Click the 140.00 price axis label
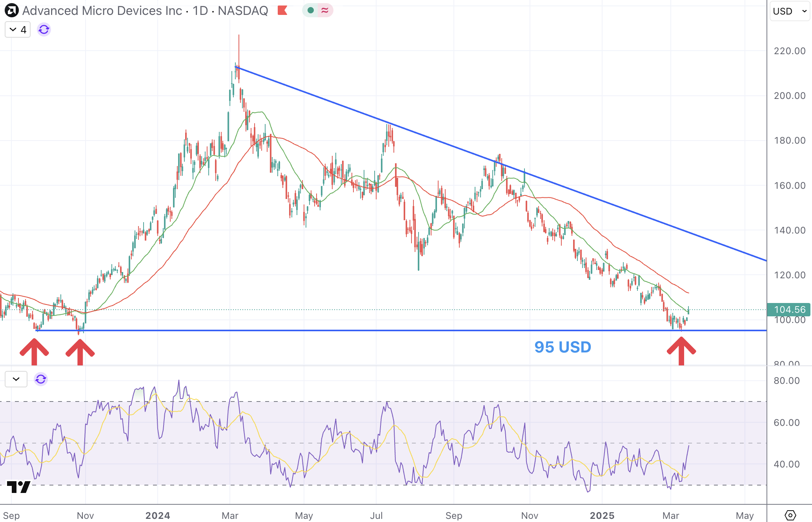812x522 pixels. [789, 230]
